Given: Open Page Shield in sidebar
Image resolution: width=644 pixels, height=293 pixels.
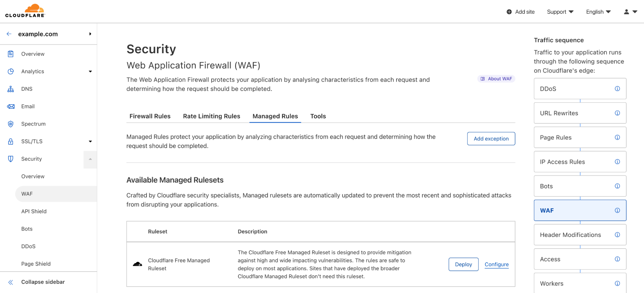Looking at the screenshot, I should (36, 264).
